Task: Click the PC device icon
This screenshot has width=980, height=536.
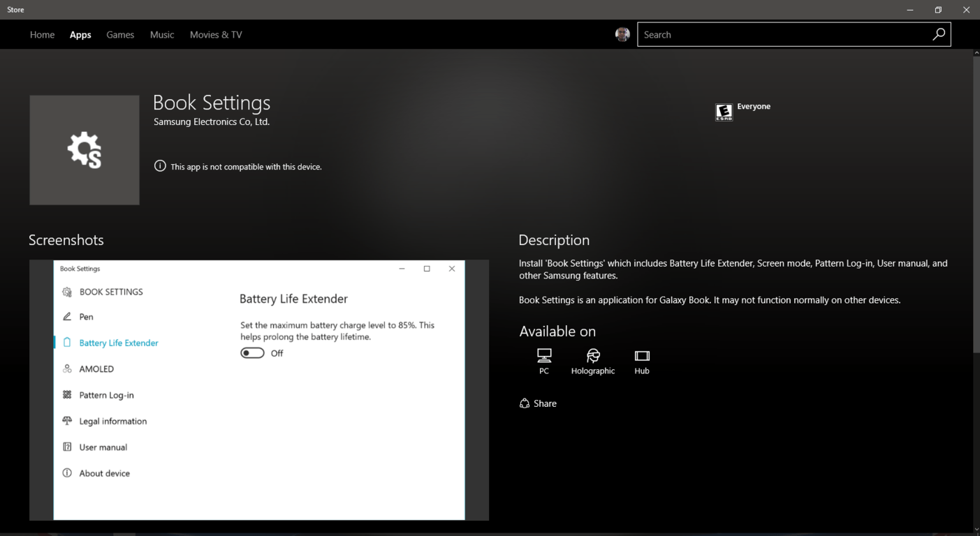Action: pyautogui.click(x=544, y=355)
